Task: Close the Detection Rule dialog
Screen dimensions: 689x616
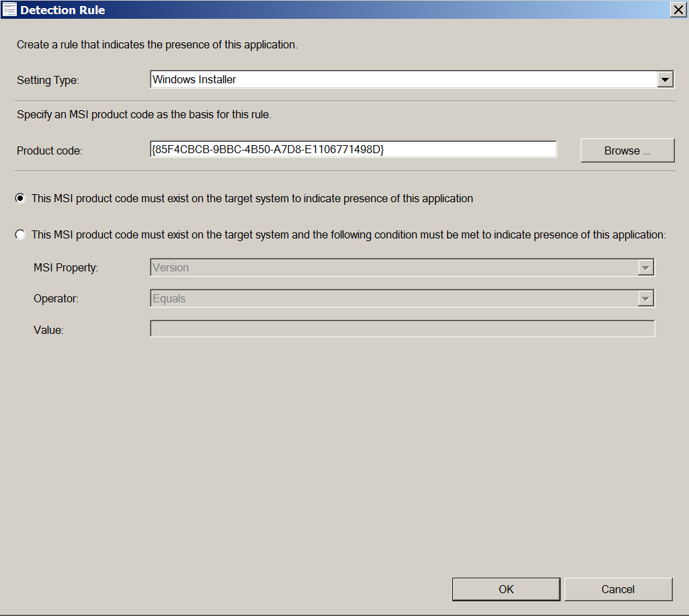Action: pos(678,9)
